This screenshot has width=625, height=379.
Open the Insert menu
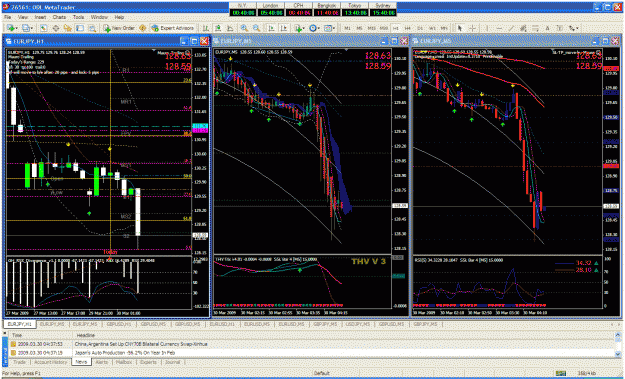click(40, 17)
